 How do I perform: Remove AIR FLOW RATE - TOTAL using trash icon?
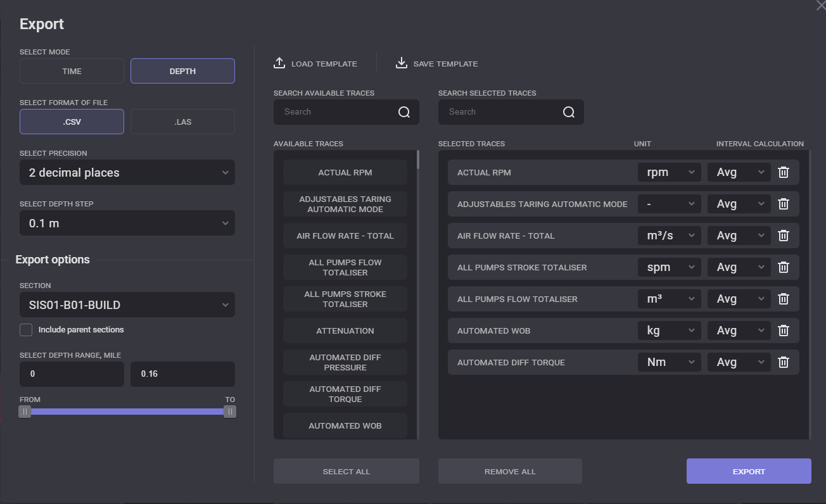[x=784, y=236]
